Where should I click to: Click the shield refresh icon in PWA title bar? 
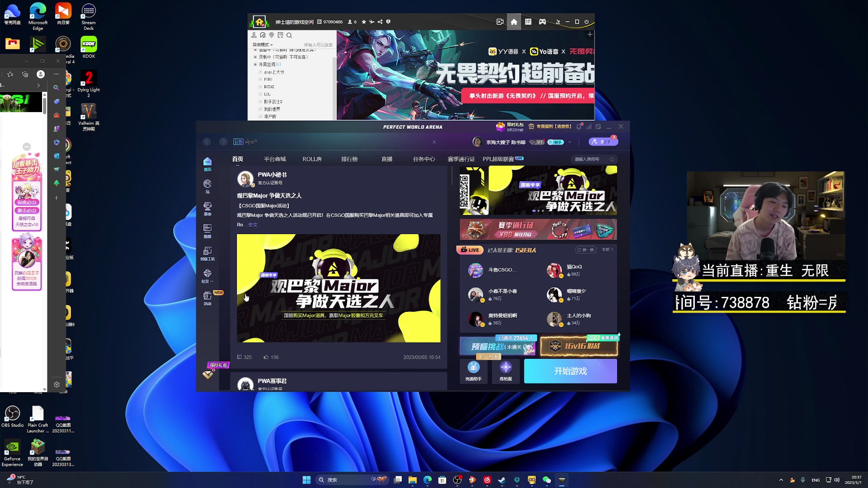[x=598, y=127]
